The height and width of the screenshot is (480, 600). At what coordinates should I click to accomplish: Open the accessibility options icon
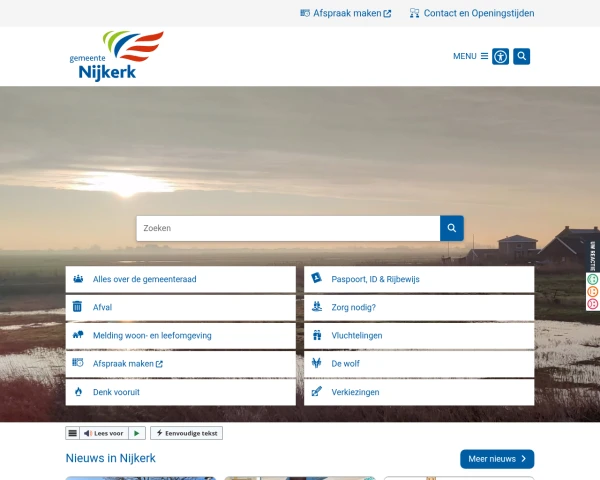(x=500, y=56)
